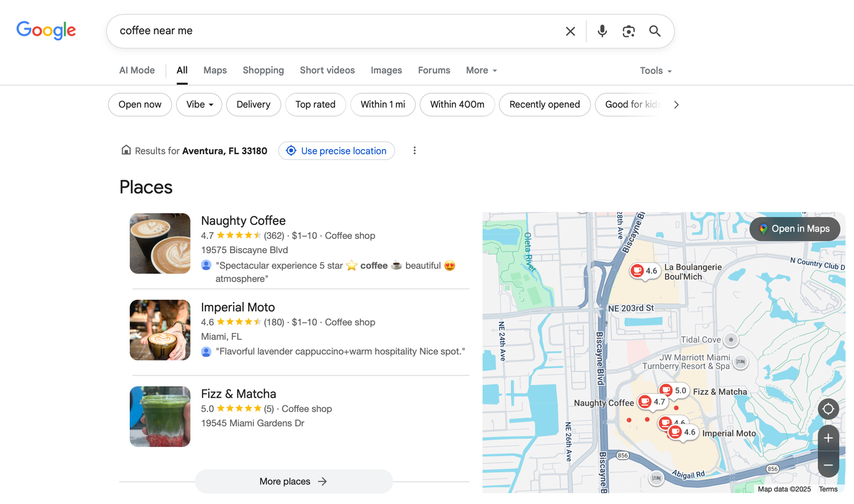Open the Fizz & Matcha listing title

[x=239, y=394]
